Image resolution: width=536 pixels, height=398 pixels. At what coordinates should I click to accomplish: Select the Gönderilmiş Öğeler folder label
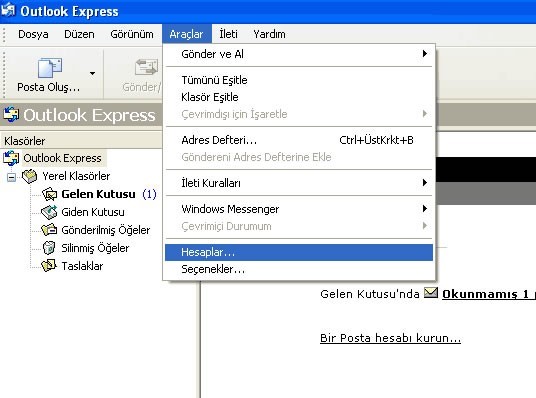pyautogui.click(x=106, y=230)
